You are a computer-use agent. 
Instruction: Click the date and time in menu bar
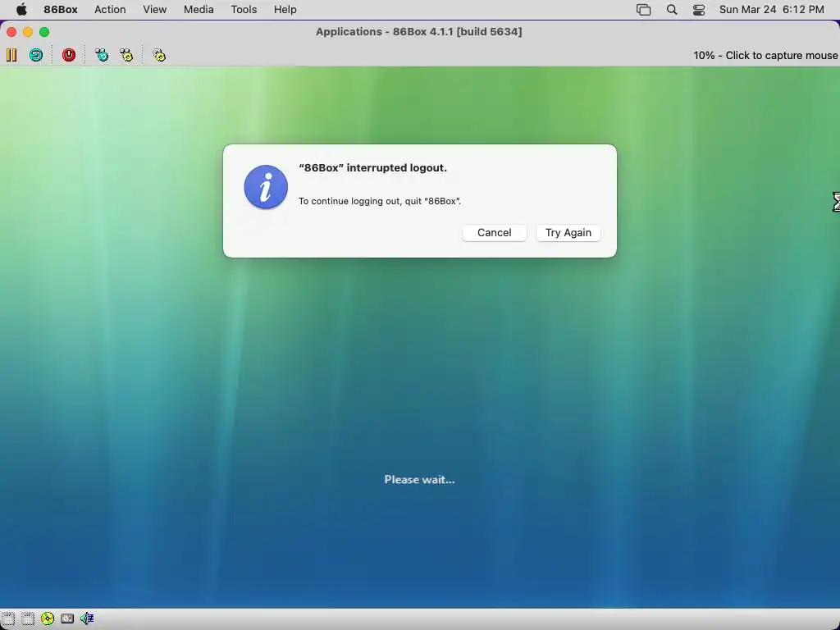coord(771,10)
